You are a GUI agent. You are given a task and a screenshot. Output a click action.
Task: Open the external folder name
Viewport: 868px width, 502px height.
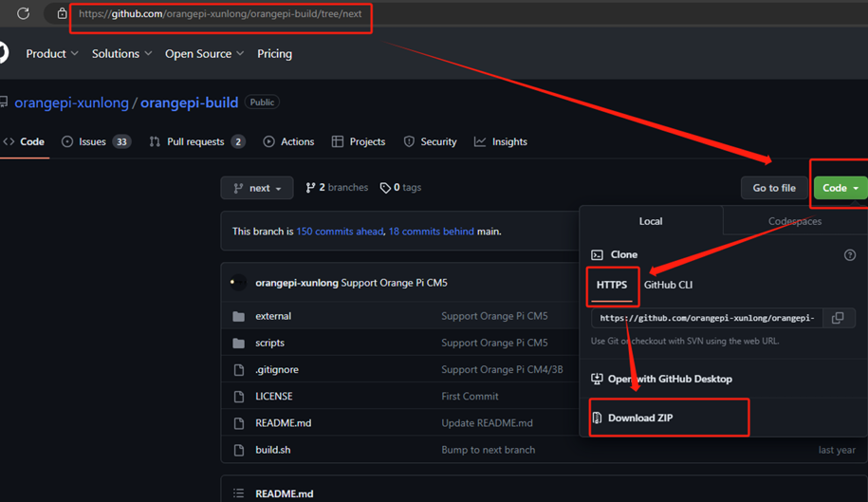pyautogui.click(x=273, y=316)
